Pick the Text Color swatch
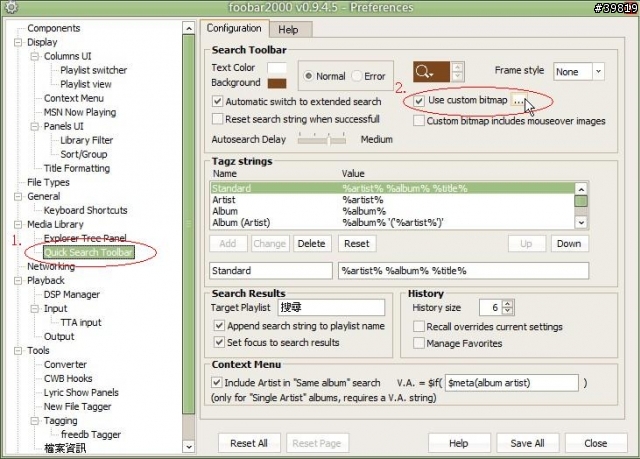Viewport: 640px width, 459px height. click(277, 67)
